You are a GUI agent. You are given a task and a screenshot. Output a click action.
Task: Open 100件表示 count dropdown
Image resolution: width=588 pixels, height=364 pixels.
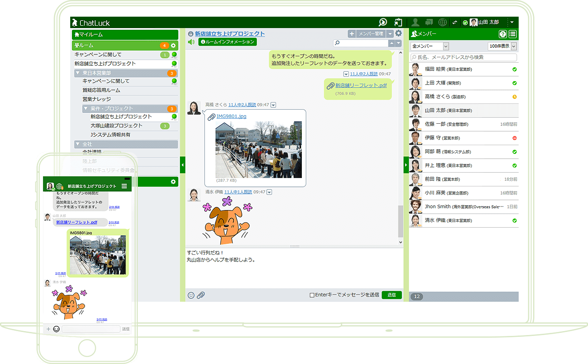coord(502,46)
